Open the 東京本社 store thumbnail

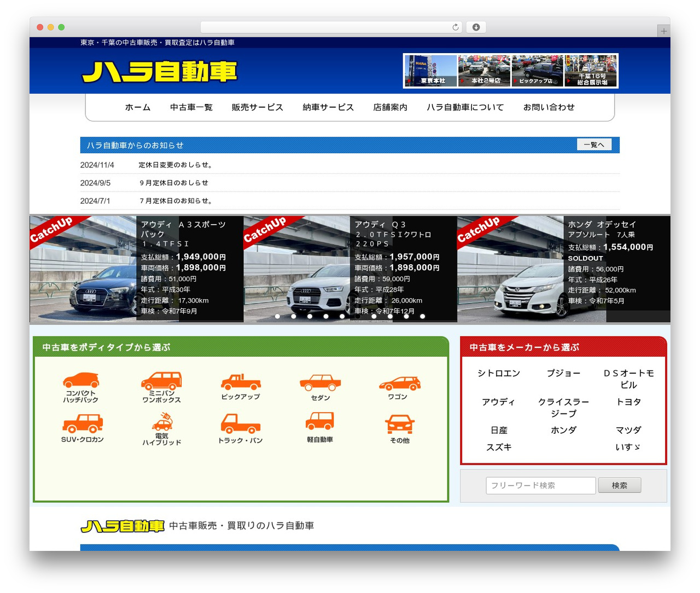pos(431,71)
